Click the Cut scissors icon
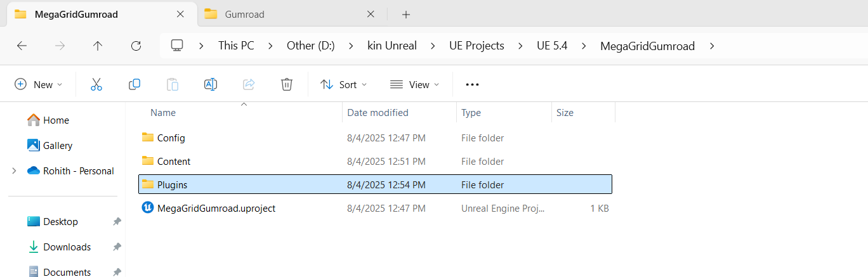The width and height of the screenshot is (868, 277). pyautogui.click(x=96, y=84)
